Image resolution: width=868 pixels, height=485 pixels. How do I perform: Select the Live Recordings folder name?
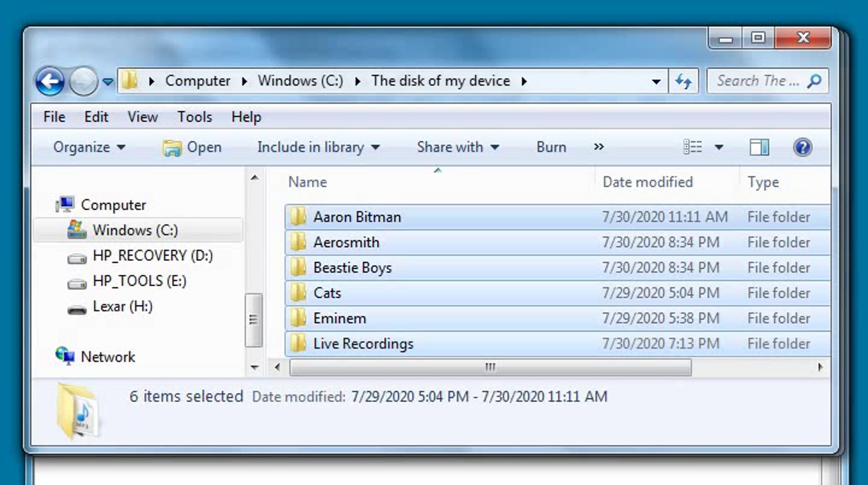pos(363,343)
